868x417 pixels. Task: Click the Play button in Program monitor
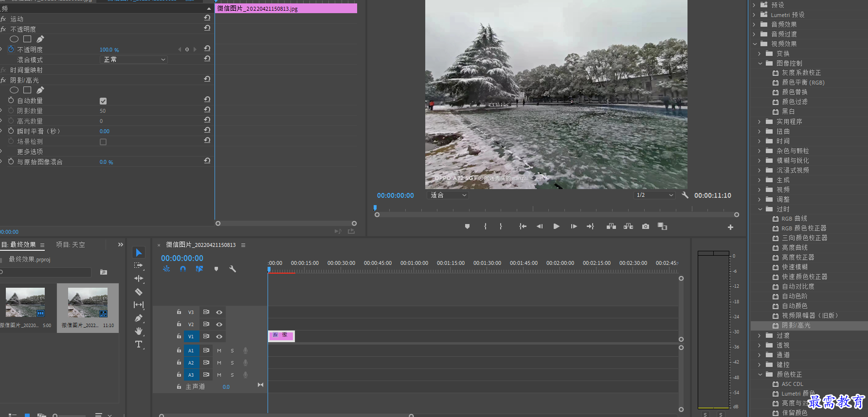pyautogui.click(x=556, y=226)
